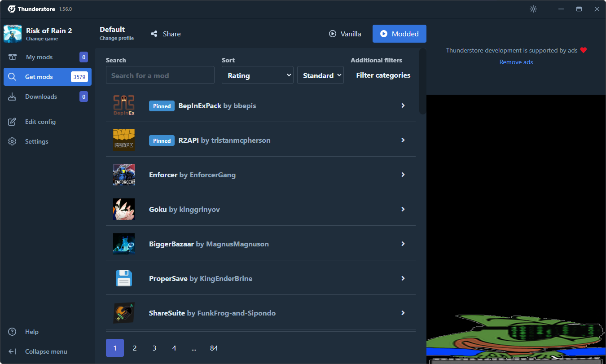Image resolution: width=606 pixels, height=364 pixels.
Task: Click the frog advertisement image
Action: [x=516, y=338]
